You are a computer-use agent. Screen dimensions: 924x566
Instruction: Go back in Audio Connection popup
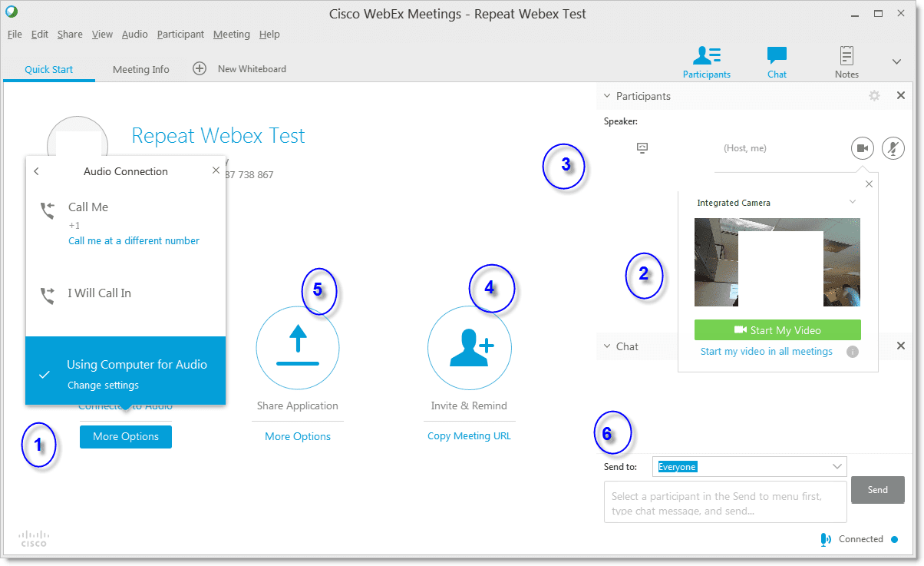tap(37, 171)
